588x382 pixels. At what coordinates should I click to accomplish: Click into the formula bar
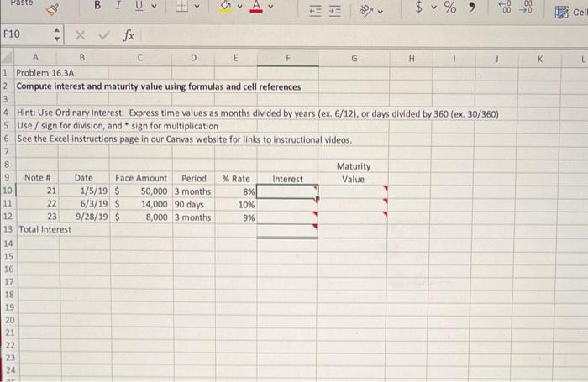[x=364, y=36]
